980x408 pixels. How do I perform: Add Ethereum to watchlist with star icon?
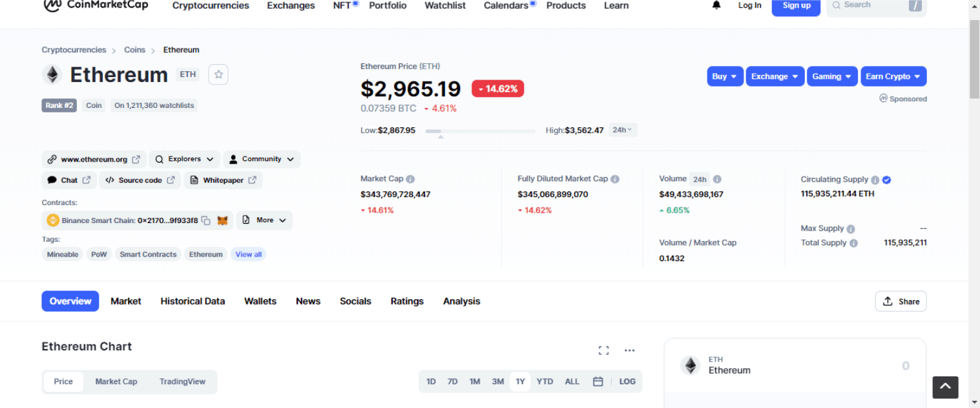point(218,74)
